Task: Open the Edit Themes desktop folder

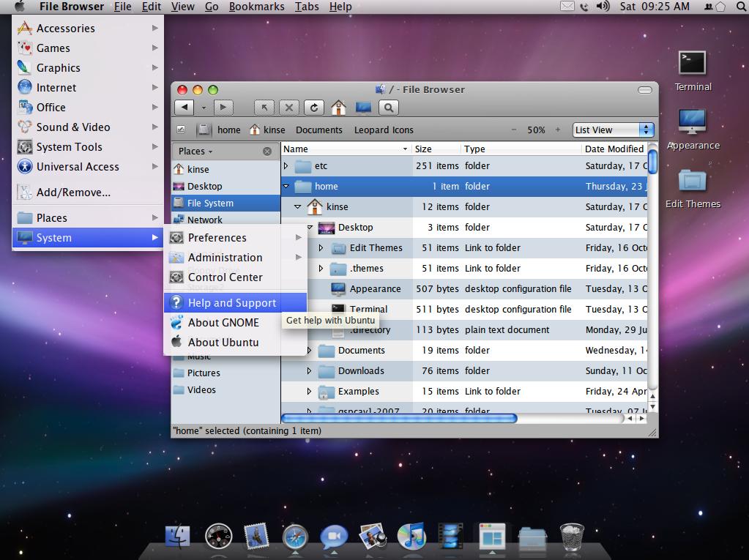Action: pos(693,189)
